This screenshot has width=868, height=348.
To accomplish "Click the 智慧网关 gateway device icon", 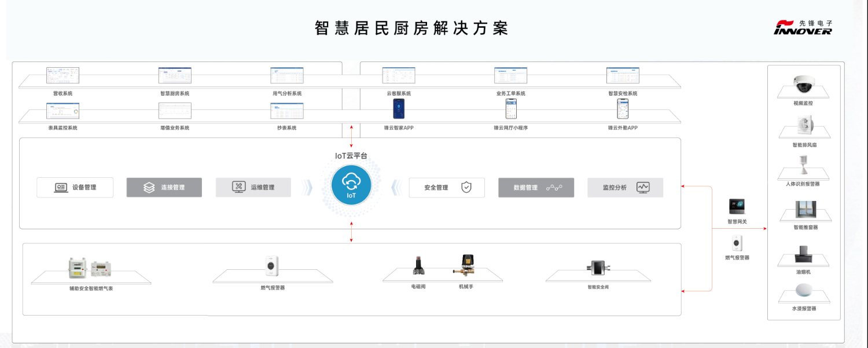I will point(737,206).
